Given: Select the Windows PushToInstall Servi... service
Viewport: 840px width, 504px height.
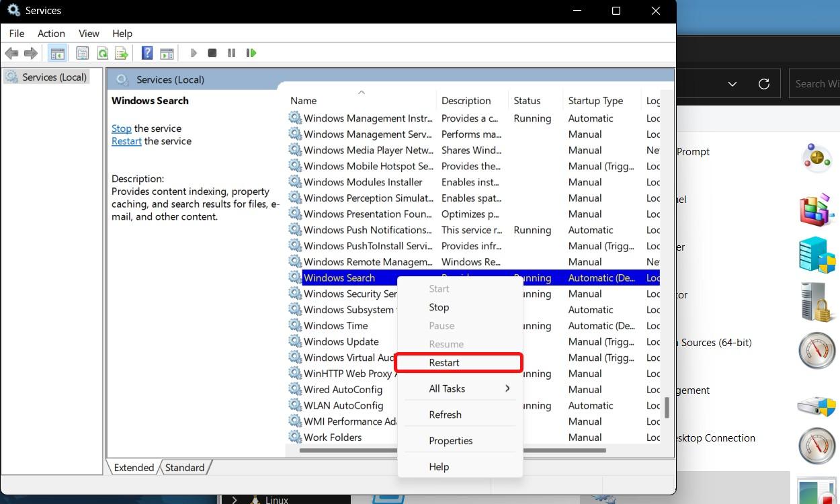Looking at the screenshot, I should coord(474,246).
